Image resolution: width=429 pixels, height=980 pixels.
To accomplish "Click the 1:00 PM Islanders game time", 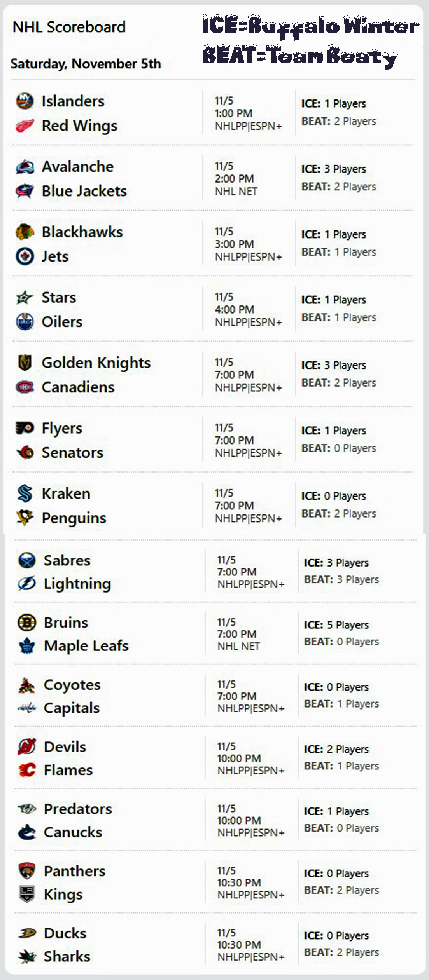I will [x=234, y=113].
